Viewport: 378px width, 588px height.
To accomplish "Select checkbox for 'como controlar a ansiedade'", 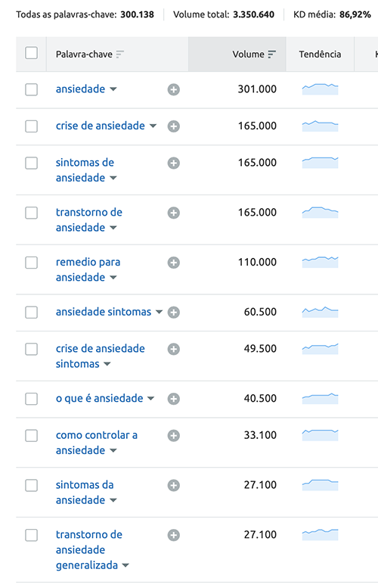I will point(32,436).
